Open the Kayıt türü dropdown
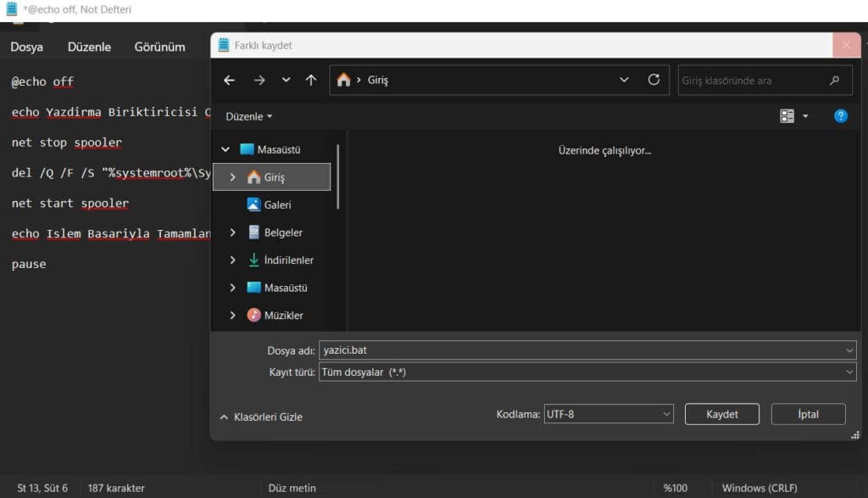 coord(587,372)
